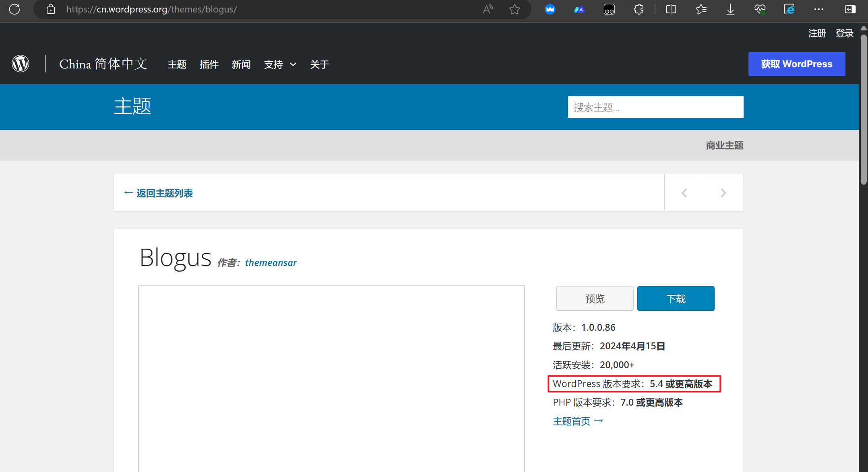Open themeansar author link
The height and width of the screenshot is (472, 868).
pos(271,263)
